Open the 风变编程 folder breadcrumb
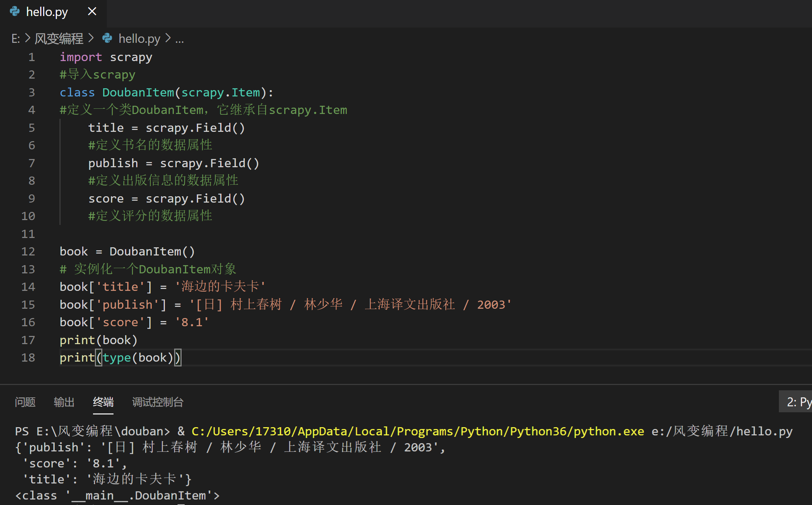Screen dimensions: 812x505 click(59, 38)
